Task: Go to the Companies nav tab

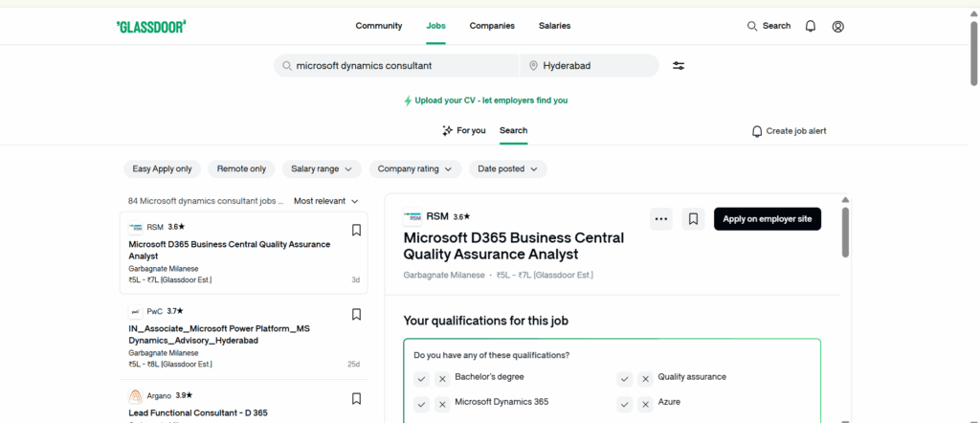Action: [492, 26]
